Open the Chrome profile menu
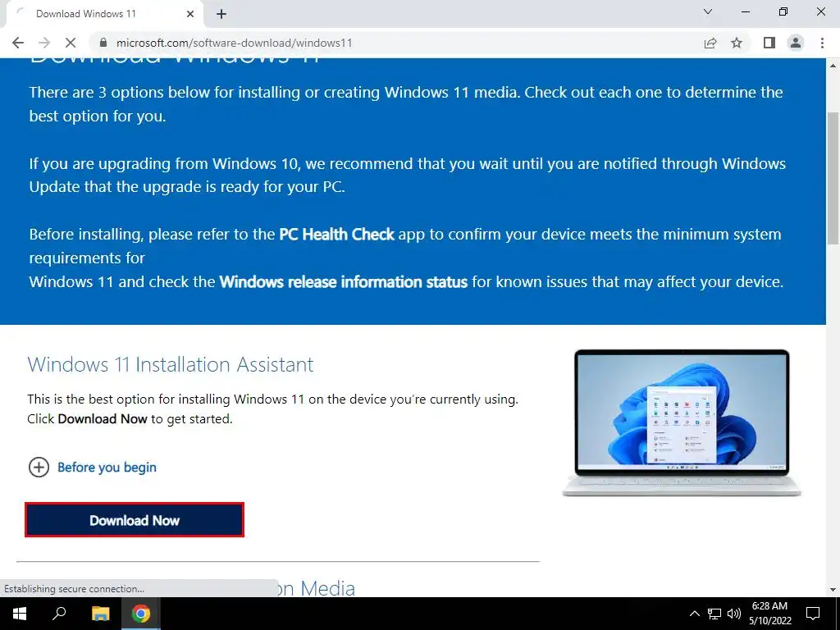The width and height of the screenshot is (840, 630). (x=796, y=43)
